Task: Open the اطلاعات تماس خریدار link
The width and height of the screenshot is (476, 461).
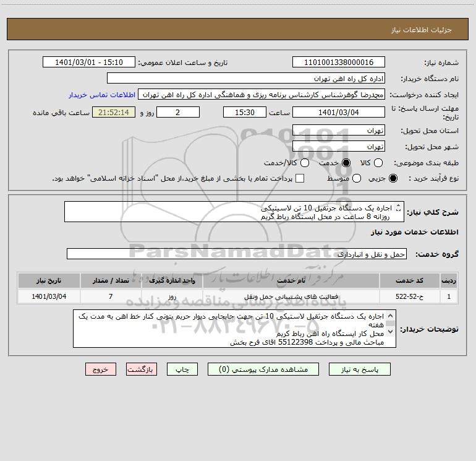Action: [x=102, y=95]
